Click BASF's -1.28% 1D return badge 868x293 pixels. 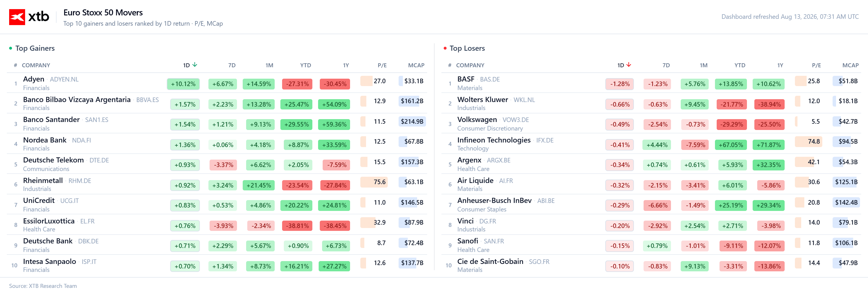[620, 84]
